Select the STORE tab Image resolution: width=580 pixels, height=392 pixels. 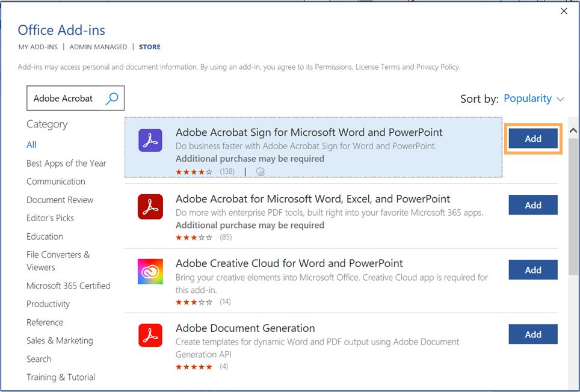point(149,47)
